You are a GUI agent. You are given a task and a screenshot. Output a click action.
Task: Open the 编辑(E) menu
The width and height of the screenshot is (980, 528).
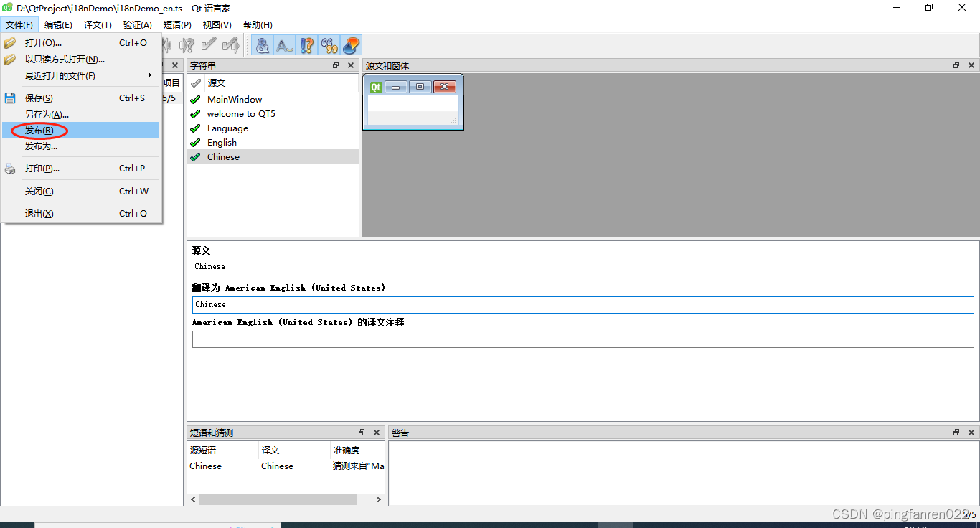pos(58,24)
